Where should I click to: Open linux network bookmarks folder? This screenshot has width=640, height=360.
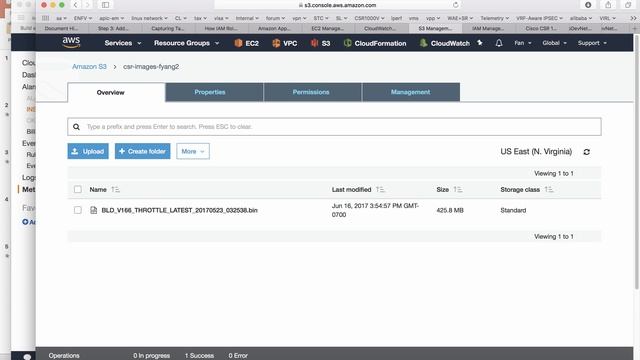coord(149,18)
